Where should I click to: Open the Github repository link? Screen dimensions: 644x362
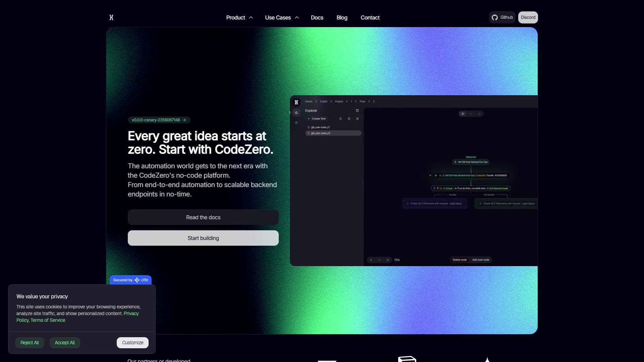(502, 17)
